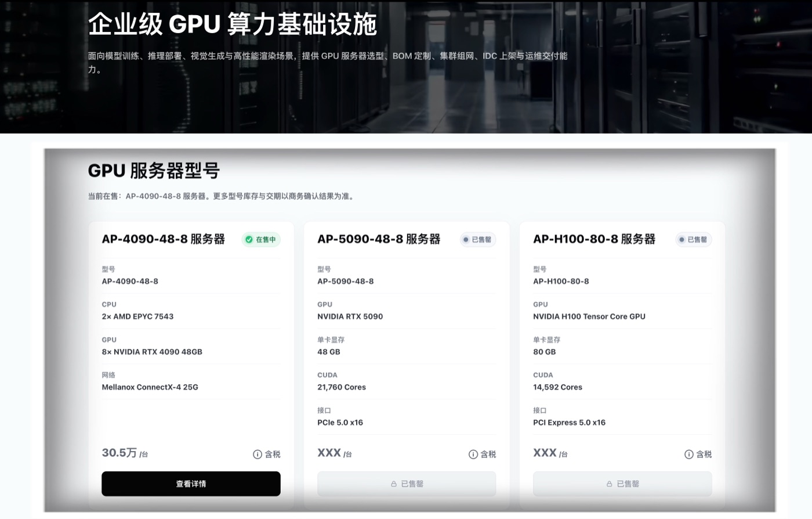Click XXX price on AP-H100-80-8 card

(545, 453)
